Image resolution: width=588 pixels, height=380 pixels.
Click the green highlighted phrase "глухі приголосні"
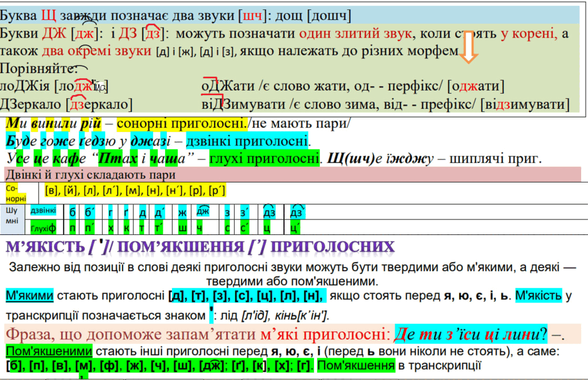265,159
